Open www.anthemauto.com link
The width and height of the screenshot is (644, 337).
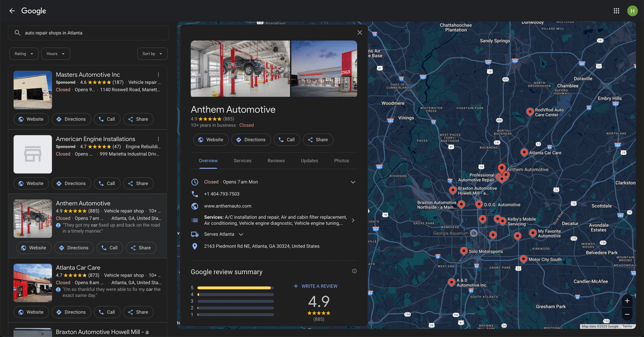pyautogui.click(x=227, y=206)
